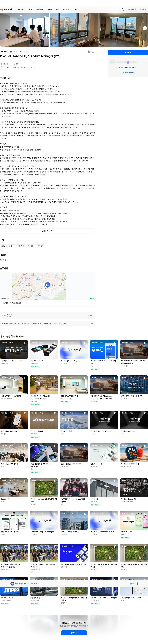Image resolution: width=148 pixels, height=644 pixels.
Task: Open 교육·이벤트 in the top navigation
Action: click(40, 10)
